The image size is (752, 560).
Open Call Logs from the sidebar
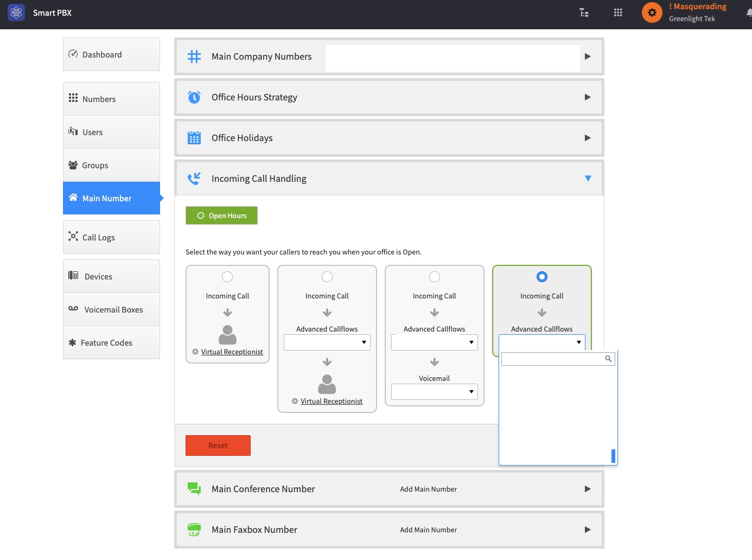coord(99,237)
